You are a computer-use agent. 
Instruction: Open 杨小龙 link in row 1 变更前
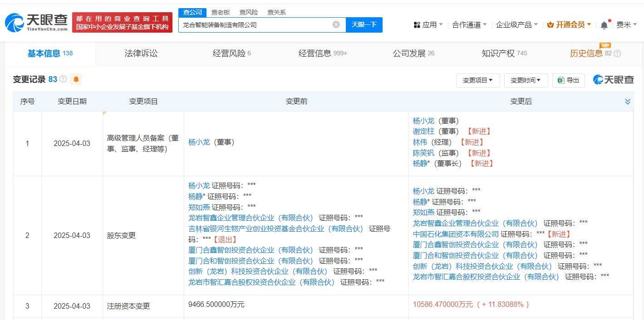pyautogui.click(x=199, y=142)
